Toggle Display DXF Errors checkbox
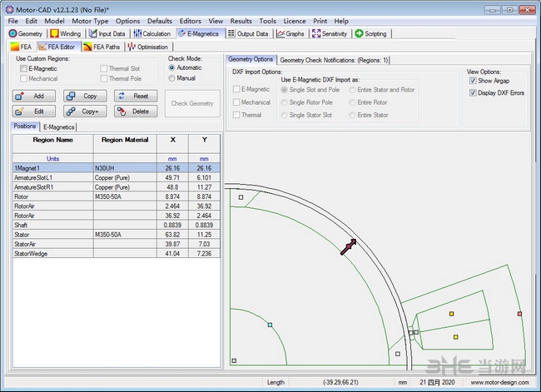The width and height of the screenshot is (541, 392). coord(473,92)
